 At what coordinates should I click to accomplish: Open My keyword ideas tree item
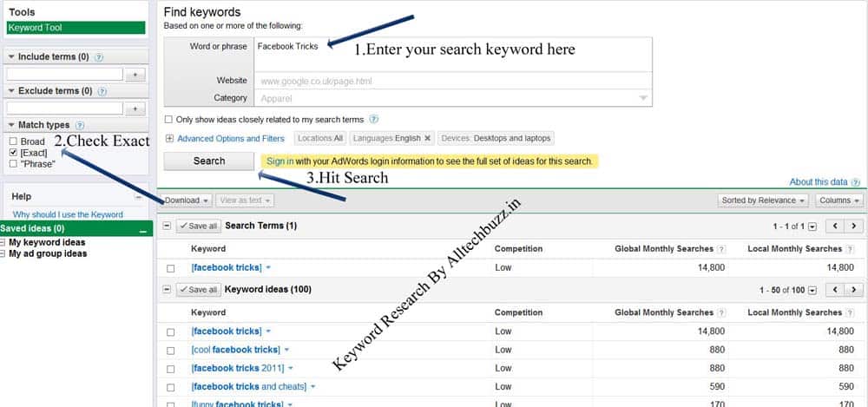click(x=47, y=243)
